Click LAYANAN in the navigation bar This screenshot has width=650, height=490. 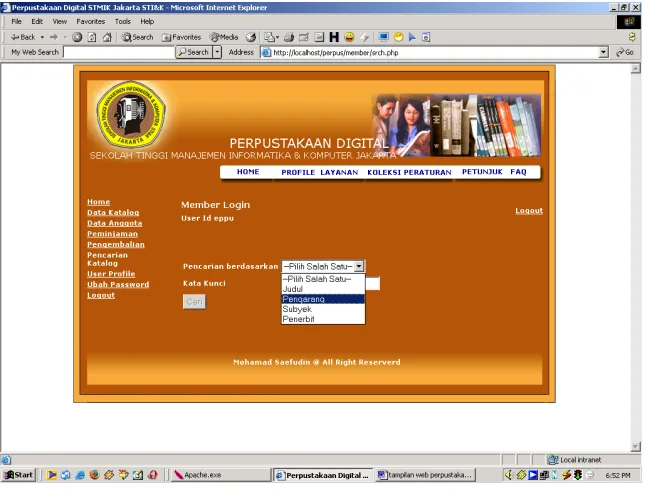point(339,172)
